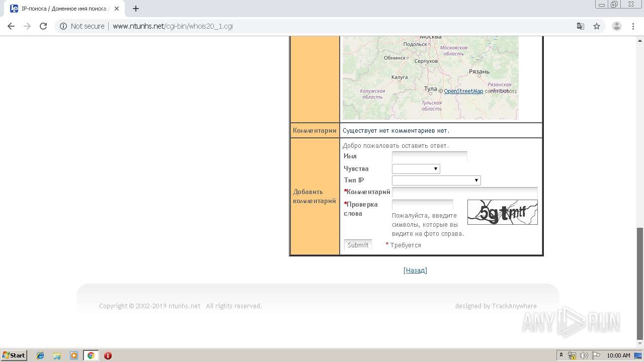Close the IP-поиска tab
The width and height of the screenshot is (644, 362).
click(x=117, y=9)
